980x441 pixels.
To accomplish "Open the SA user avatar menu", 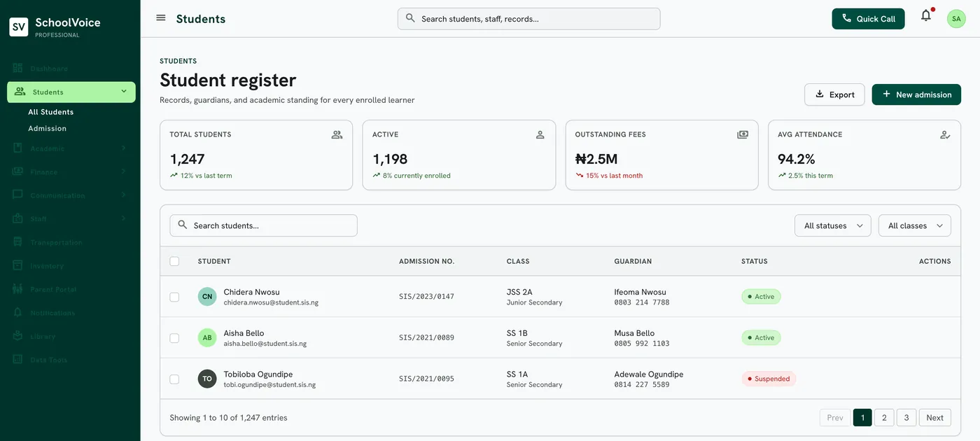I will point(956,19).
